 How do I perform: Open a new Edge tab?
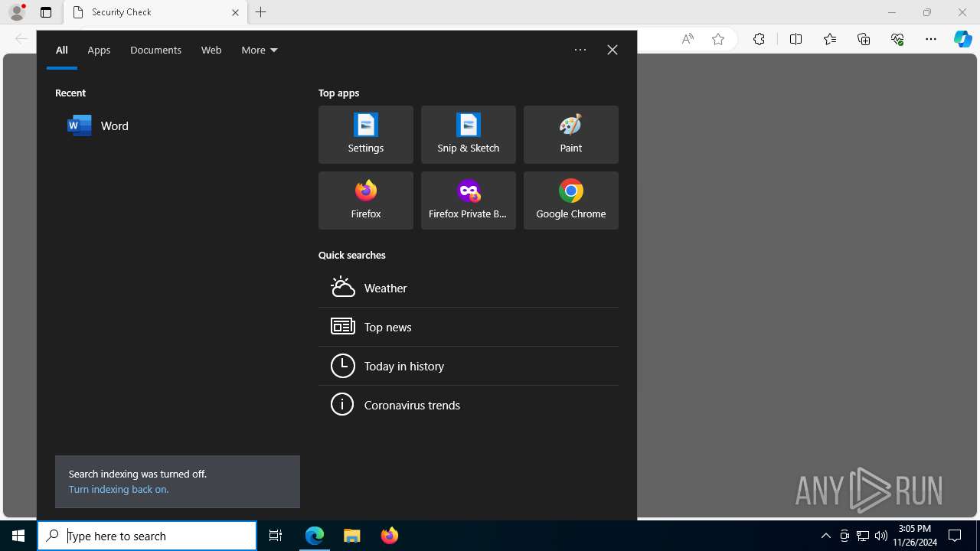261,12
